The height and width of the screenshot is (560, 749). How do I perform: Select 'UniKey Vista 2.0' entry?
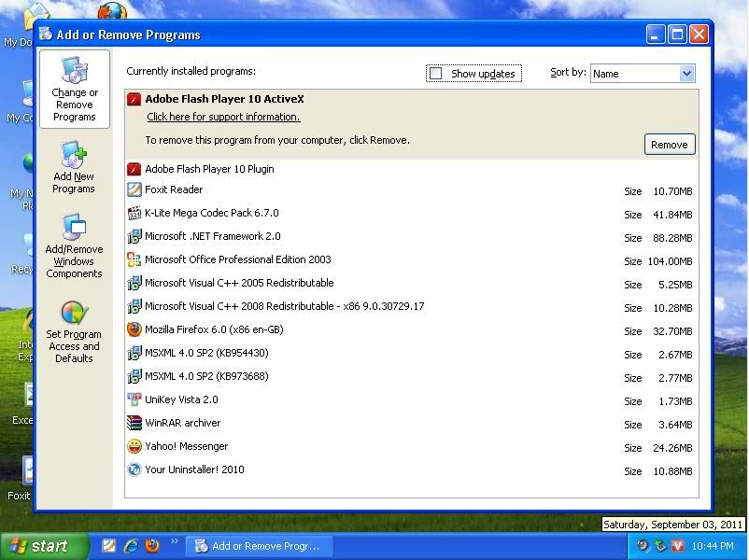coord(181,399)
